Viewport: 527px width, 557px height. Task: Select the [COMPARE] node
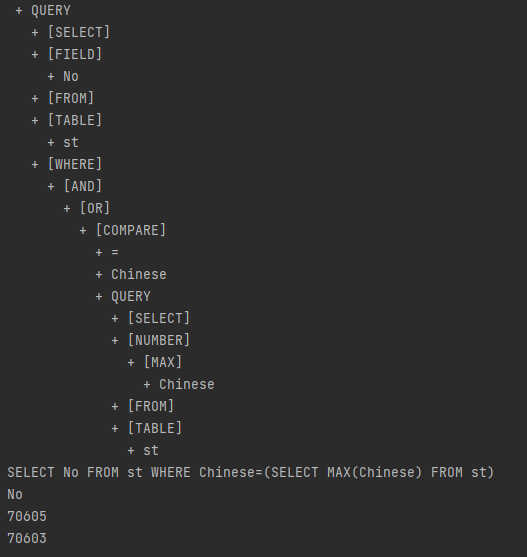tap(131, 230)
